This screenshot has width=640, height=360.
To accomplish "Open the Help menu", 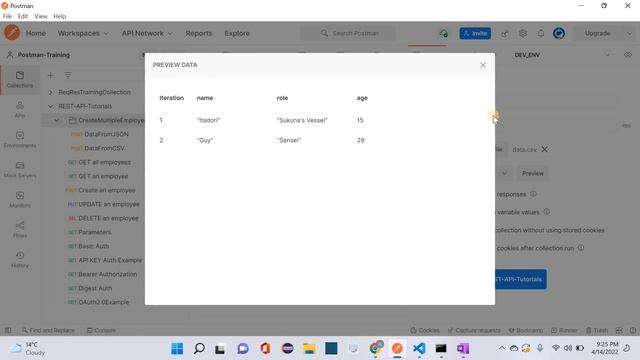I will click(60, 16).
